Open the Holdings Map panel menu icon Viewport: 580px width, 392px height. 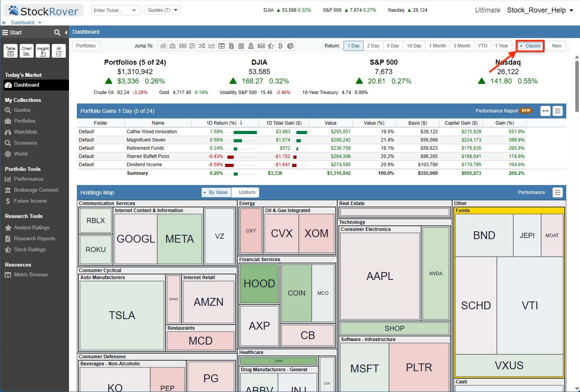558,192
